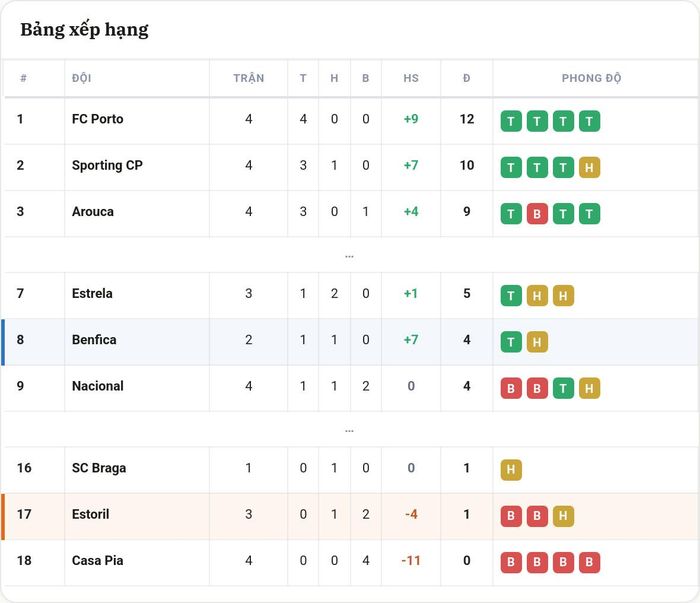This screenshot has height=603, width=700.
Task: Sort table by HS column header
Action: (x=411, y=78)
